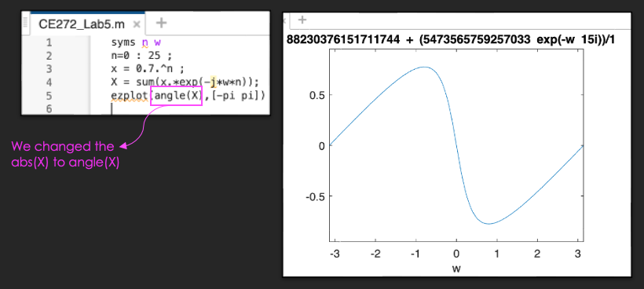Click the drag handle left of CE272_Lab5.m tab

pos(25,23)
